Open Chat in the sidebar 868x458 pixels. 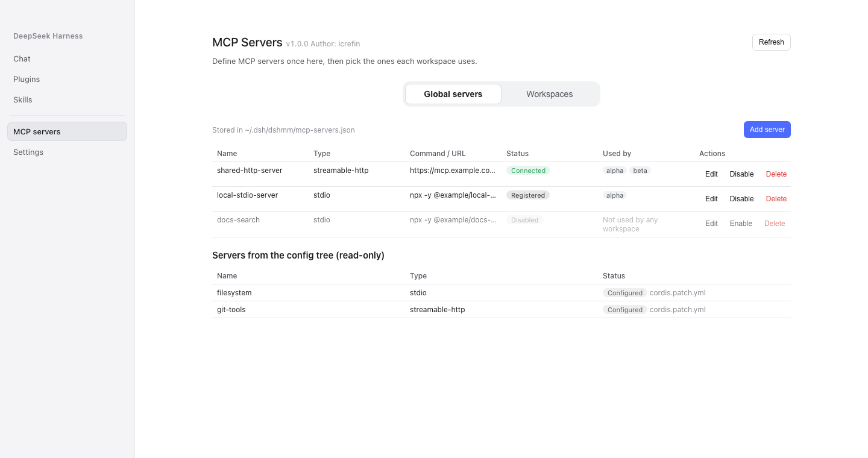[x=67, y=59]
